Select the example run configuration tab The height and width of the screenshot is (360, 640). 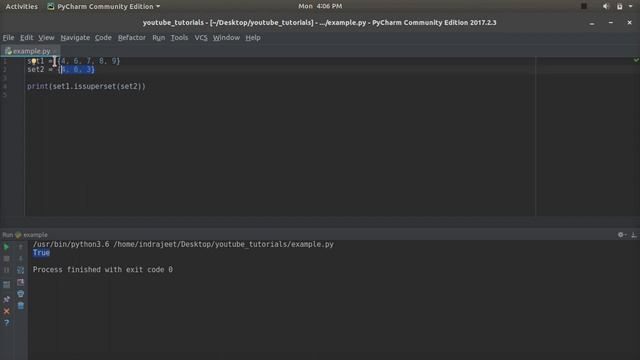coord(31,235)
